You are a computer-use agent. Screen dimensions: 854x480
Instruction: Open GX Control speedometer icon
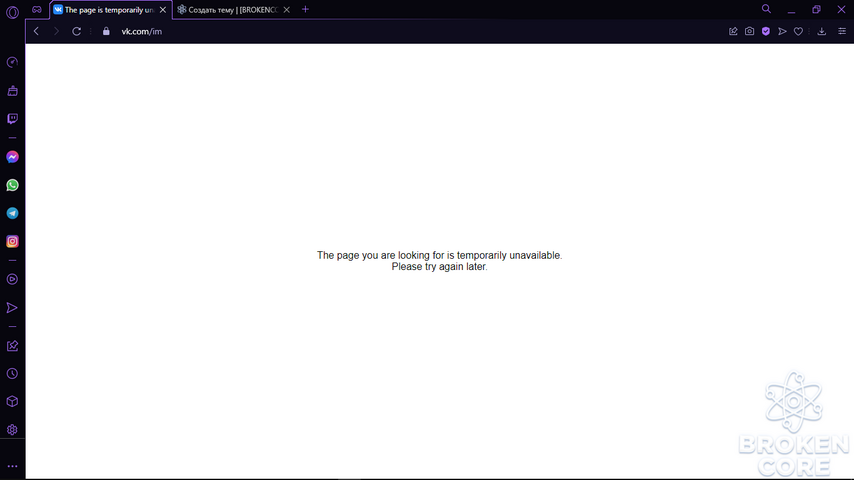tap(13, 63)
